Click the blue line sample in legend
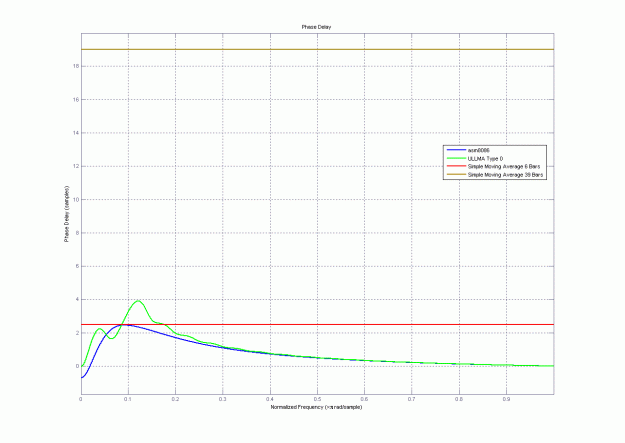Image resolution: width=625 pixels, height=443 pixels. point(456,150)
